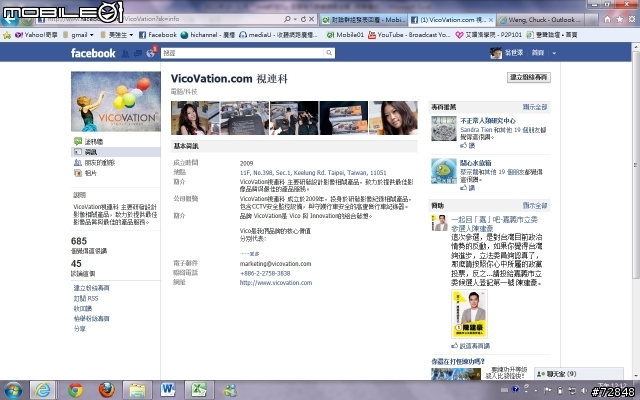Open Facebook messages icon

(x=138, y=53)
